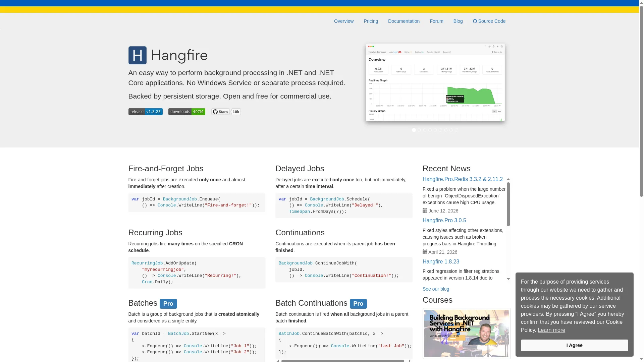The image size is (644, 362).
Task: Visit the Forum nav link
Action: pyautogui.click(x=436, y=21)
